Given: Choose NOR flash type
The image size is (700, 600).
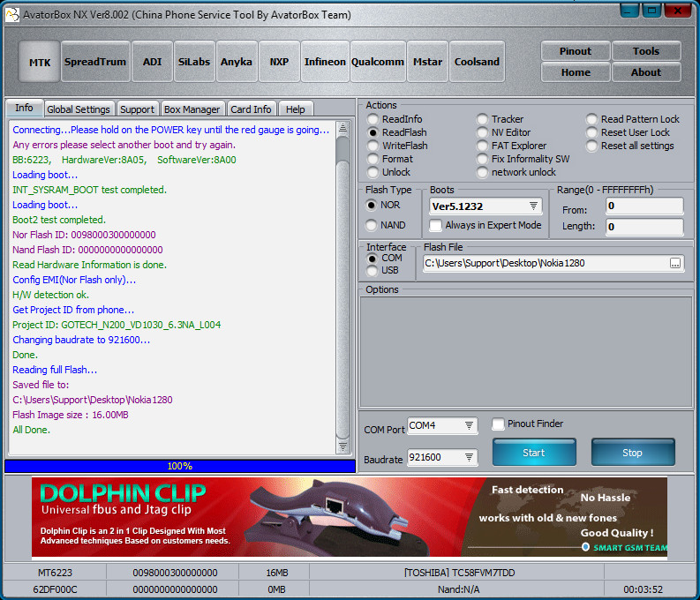Looking at the screenshot, I should (383, 205).
